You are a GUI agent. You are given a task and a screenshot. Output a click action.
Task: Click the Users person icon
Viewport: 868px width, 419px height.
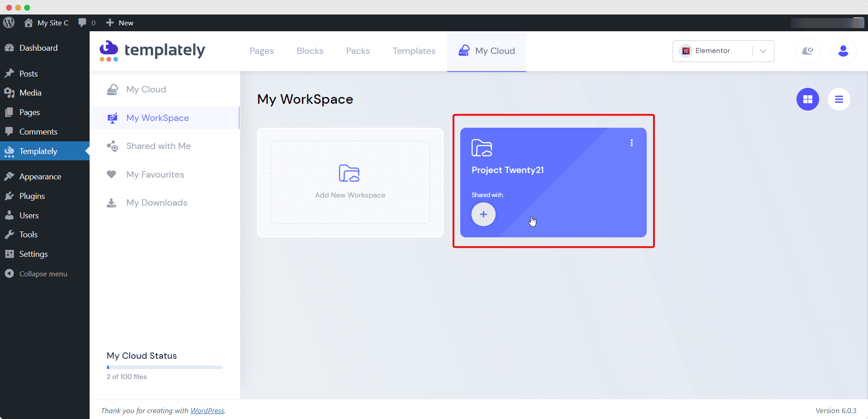[9, 215]
